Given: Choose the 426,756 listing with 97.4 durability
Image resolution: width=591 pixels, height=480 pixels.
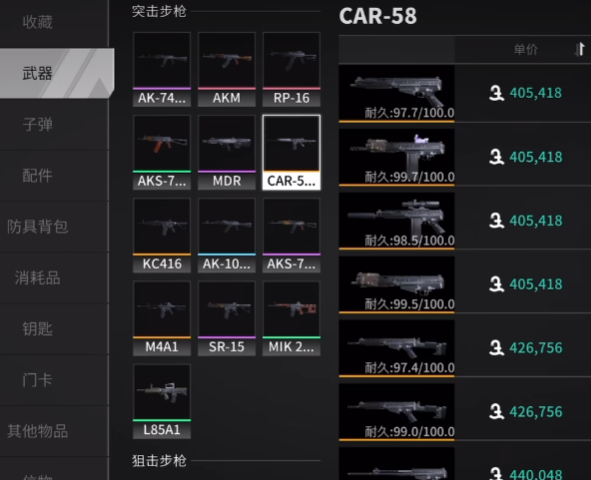Looking at the screenshot, I should click(x=465, y=348).
